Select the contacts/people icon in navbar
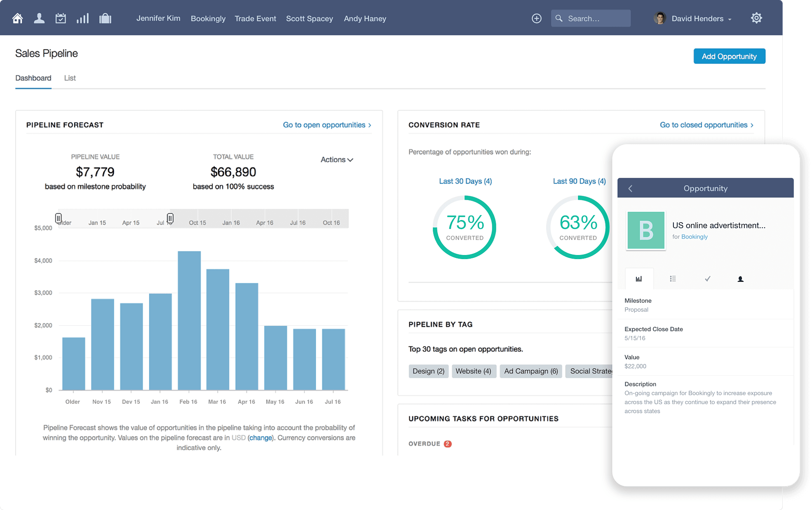This screenshot has height=510, width=812. pos(38,18)
